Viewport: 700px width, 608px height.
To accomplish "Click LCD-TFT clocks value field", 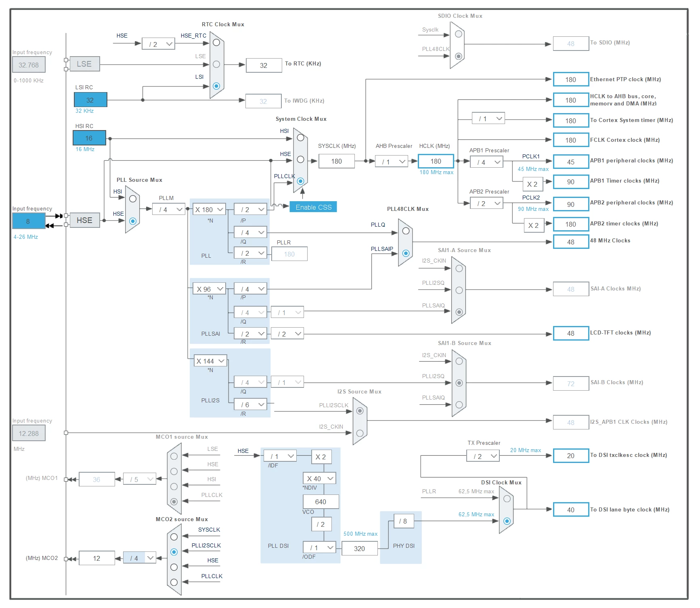I will coord(571,333).
